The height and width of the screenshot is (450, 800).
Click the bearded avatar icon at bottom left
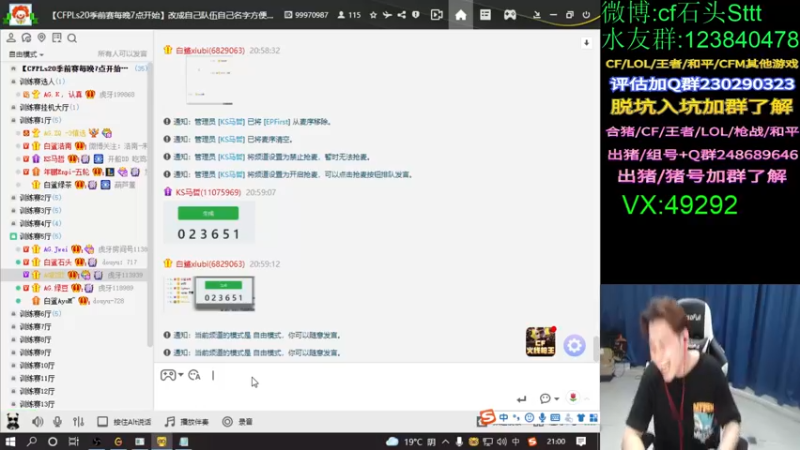(13, 421)
